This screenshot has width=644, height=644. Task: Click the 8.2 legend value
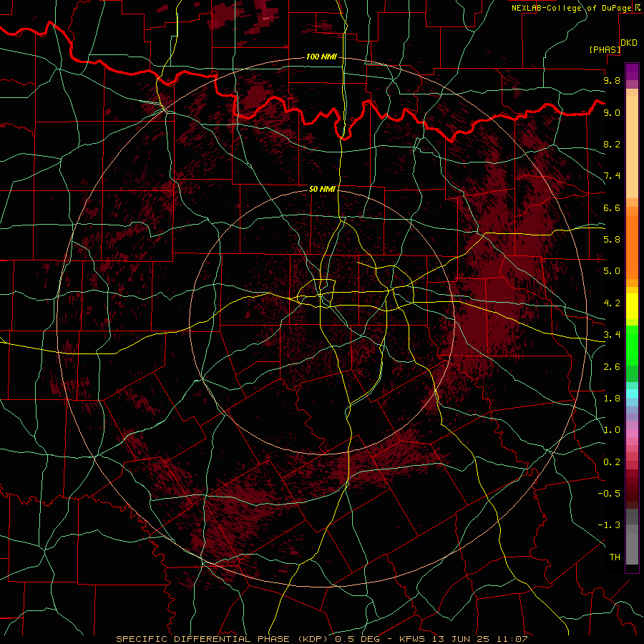point(612,144)
